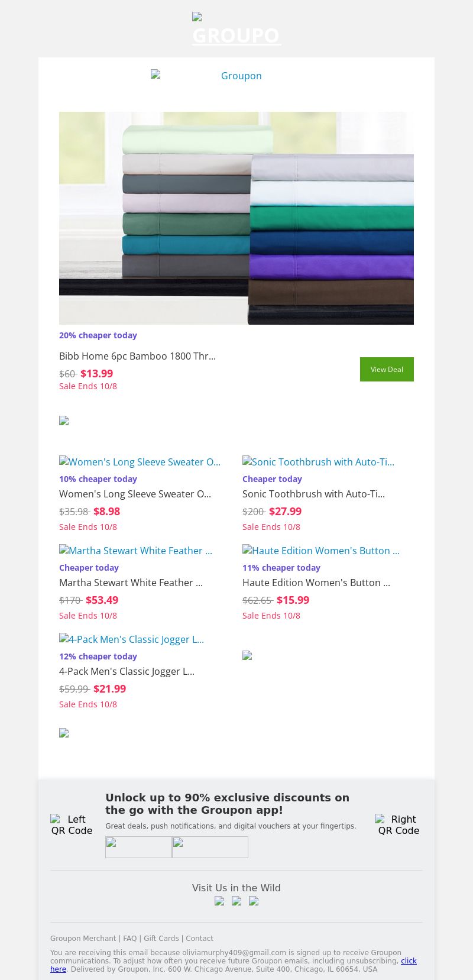This screenshot has height=980, width=473.
Task: Open the Martha Stewart White Feather image link
Action: [x=135, y=551]
